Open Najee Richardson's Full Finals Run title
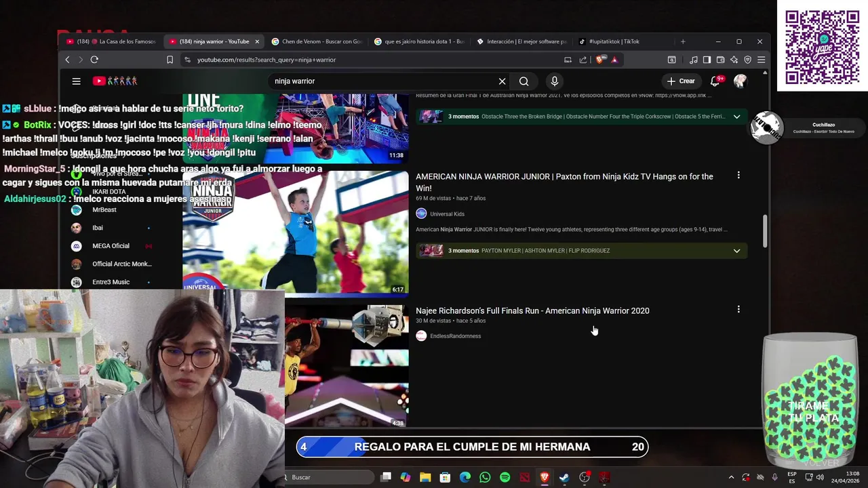The height and width of the screenshot is (488, 868). click(x=532, y=310)
